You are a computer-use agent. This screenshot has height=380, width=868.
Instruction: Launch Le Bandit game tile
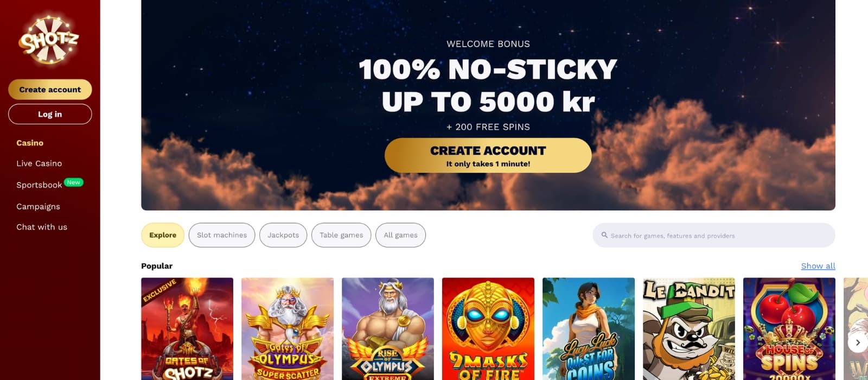[x=689, y=329]
